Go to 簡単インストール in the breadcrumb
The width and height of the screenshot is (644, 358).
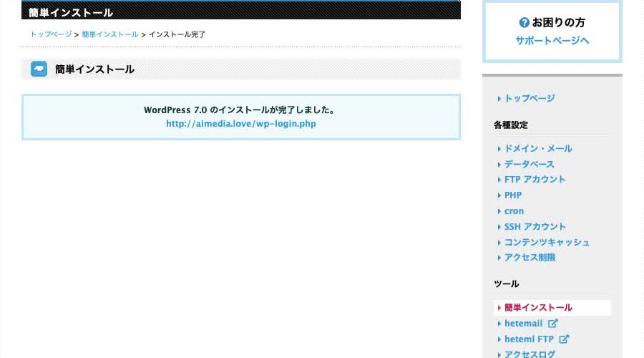[x=110, y=34]
